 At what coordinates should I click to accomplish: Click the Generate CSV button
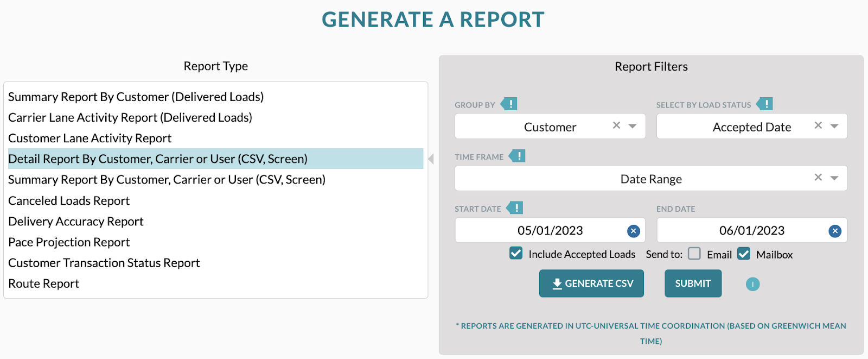click(591, 284)
